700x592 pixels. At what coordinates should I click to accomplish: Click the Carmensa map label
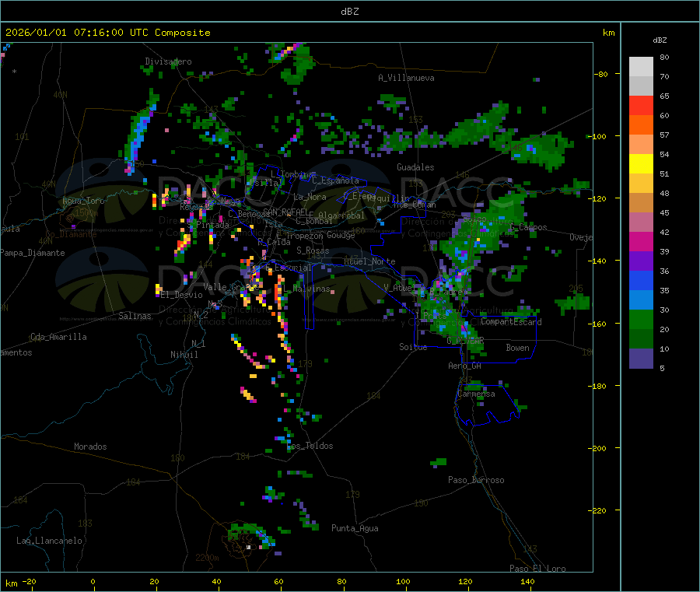pyautogui.click(x=476, y=394)
